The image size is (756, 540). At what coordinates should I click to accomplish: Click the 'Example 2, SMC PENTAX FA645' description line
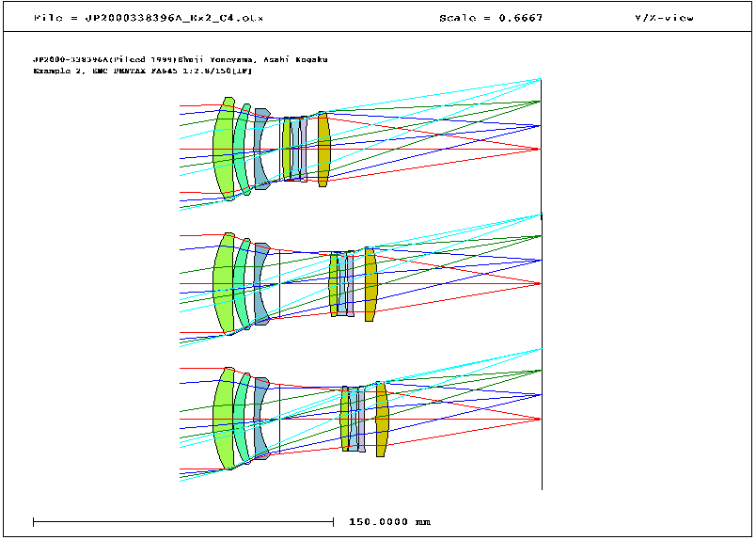(142, 71)
